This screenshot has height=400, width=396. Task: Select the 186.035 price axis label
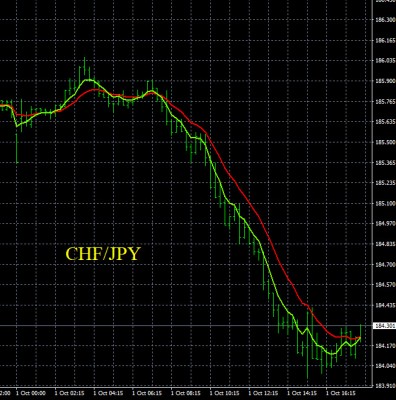pyautogui.click(x=385, y=61)
